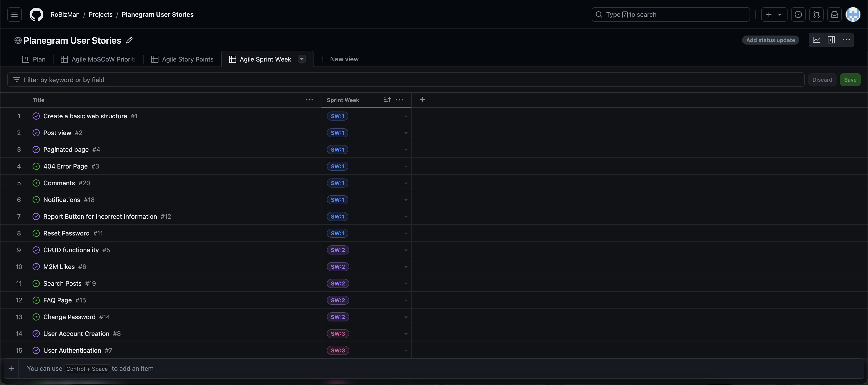Open the GitHub homepage logo
Screen dimensions: 868x385
click(x=36, y=14)
